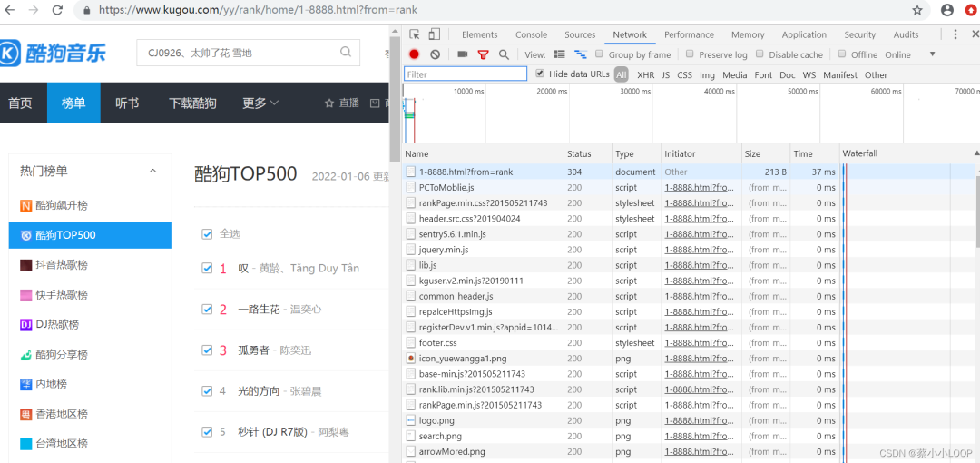The width and height of the screenshot is (980, 463).
Task: Switch to the Sources tab
Action: 580,34
